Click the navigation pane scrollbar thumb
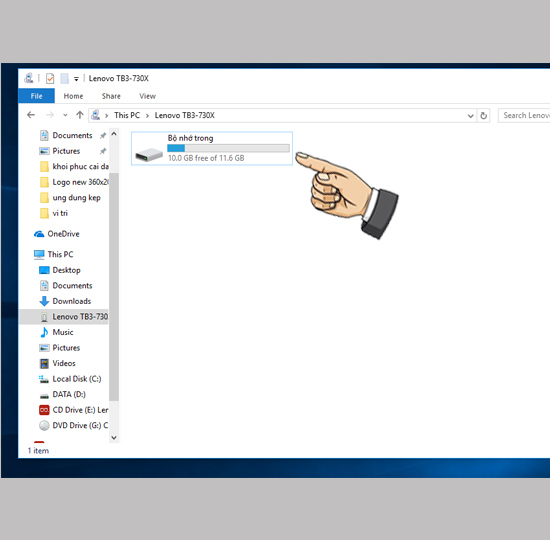Viewport: 550px width, 540px height. click(114, 287)
